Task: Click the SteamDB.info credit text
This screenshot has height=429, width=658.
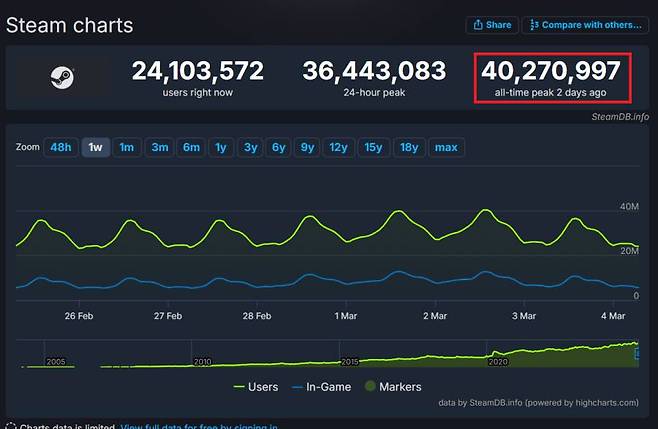Action: (x=620, y=117)
